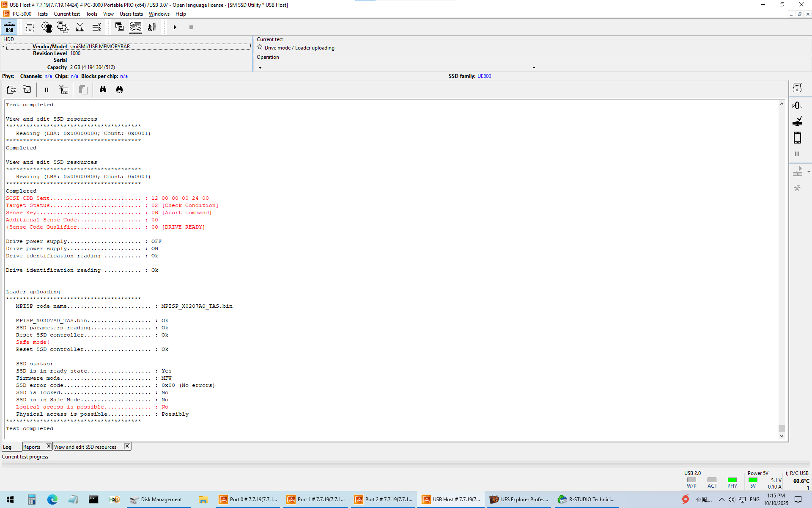Switch to View and edit SSD resources tab

tap(85, 447)
